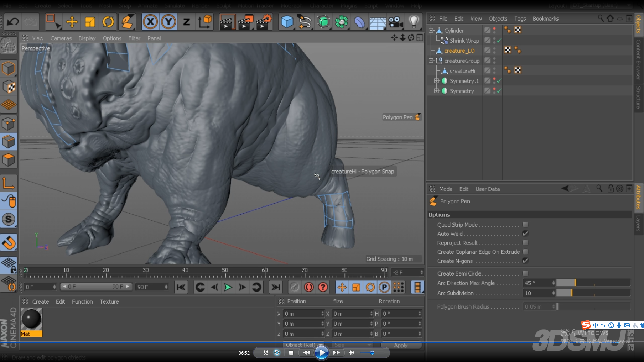This screenshot has height=362, width=644.
Task: Toggle Symmetry.1 enabled checkmark
Action: 499,81
